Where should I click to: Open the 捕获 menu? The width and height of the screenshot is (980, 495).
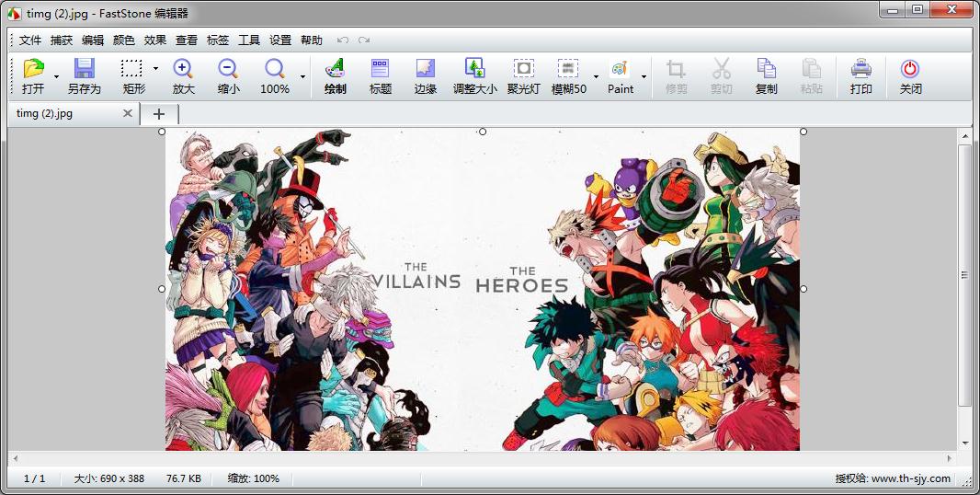(x=62, y=40)
